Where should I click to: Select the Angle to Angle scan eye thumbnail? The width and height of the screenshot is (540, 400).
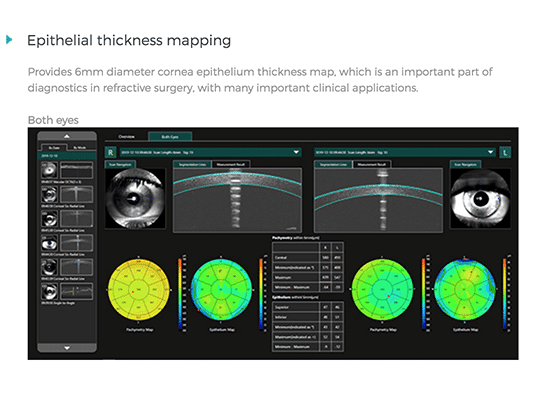49,291
